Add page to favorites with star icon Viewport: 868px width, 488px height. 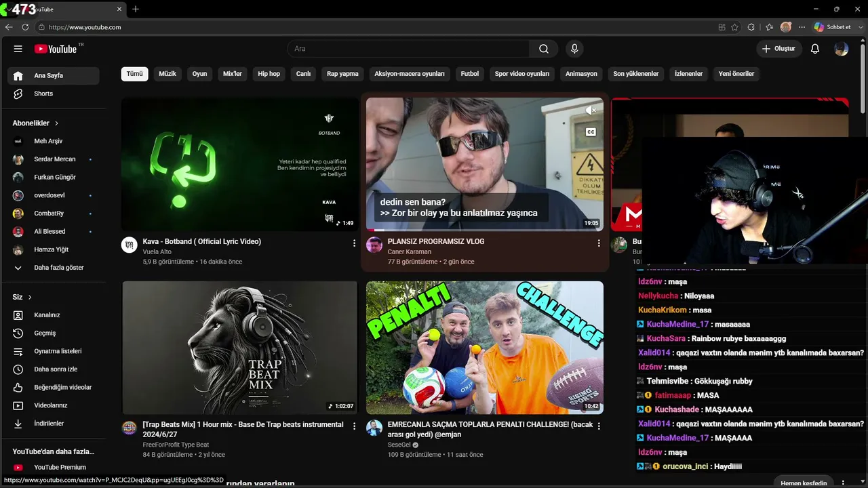pos(735,27)
